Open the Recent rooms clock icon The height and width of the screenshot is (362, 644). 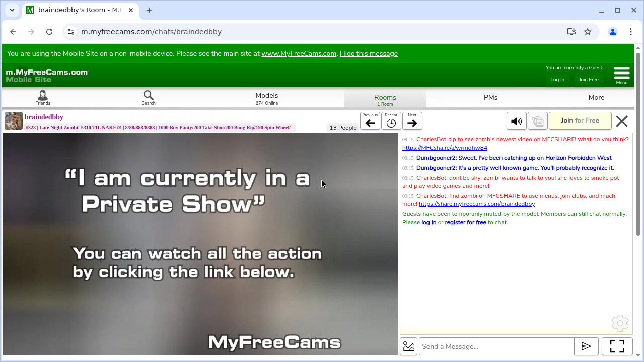391,121
